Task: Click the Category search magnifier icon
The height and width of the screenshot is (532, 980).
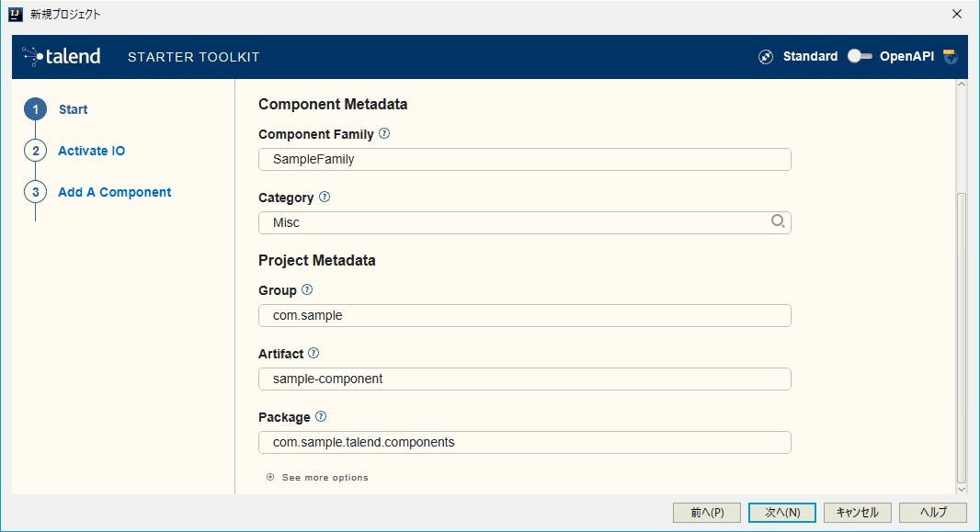Action: (x=778, y=221)
